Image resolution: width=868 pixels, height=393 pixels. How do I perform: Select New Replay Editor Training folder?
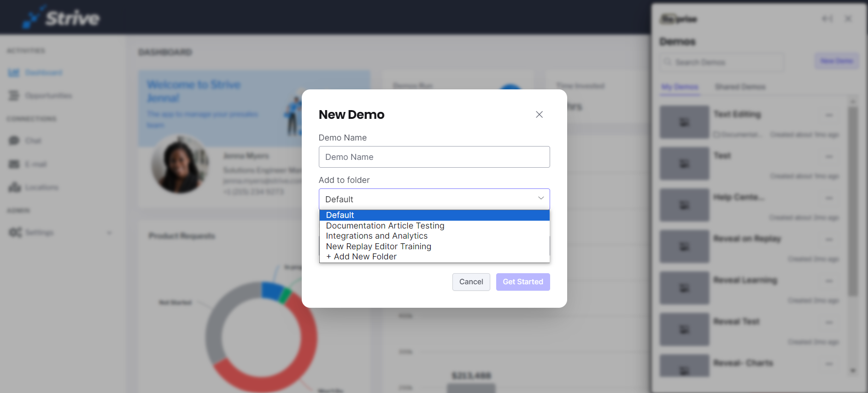[434, 246]
